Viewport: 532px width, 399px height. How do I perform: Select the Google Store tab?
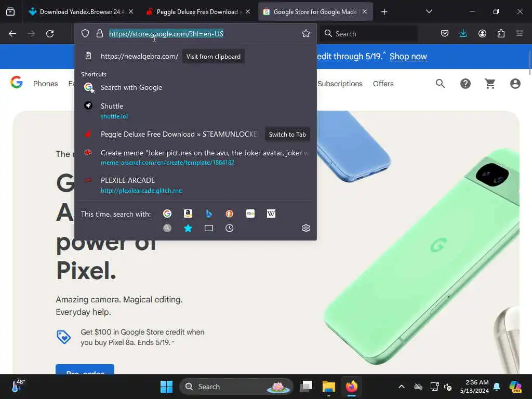pos(315,12)
